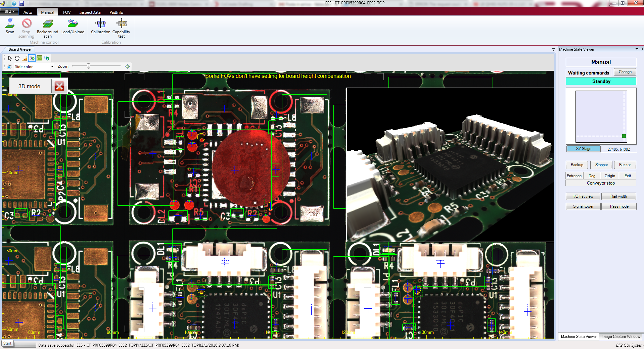Click the Data save successful status message

pos(56,345)
